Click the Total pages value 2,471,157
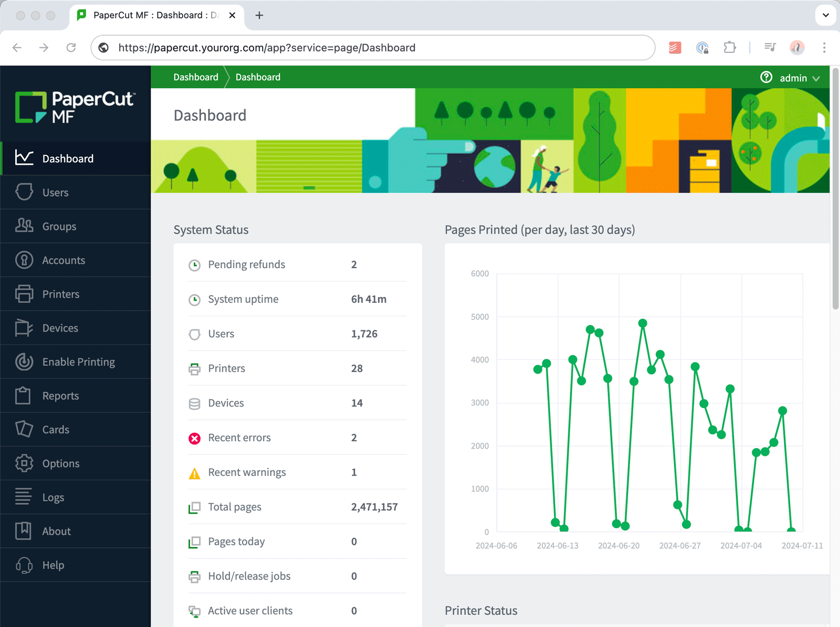Image resolution: width=840 pixels, height=627 pixels. pos(374,507)
